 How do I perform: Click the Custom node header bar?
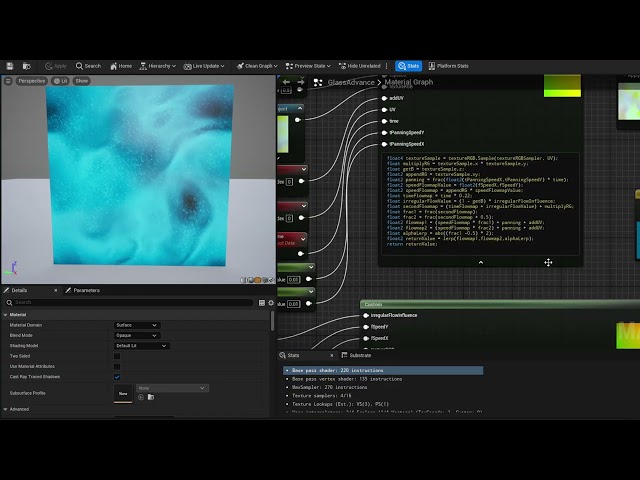point(500,304)
